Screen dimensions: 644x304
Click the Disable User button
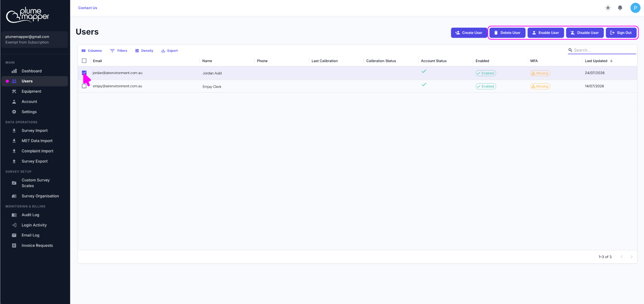coord(585,33)
